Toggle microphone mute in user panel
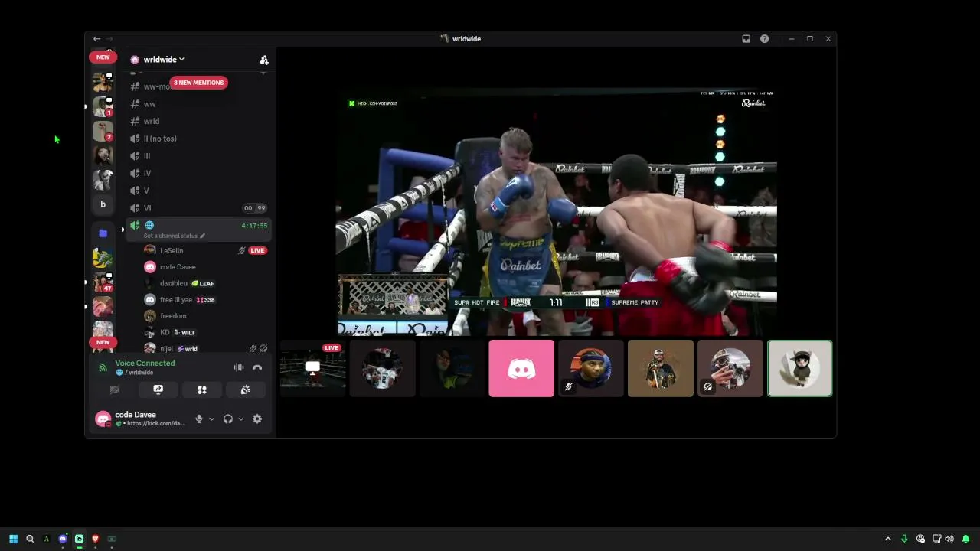 click(199, 419)
